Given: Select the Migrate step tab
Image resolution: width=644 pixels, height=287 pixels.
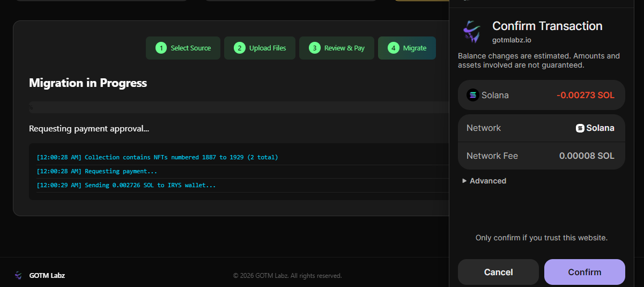Looking at the screenshot, I should (x=406, y=48).
